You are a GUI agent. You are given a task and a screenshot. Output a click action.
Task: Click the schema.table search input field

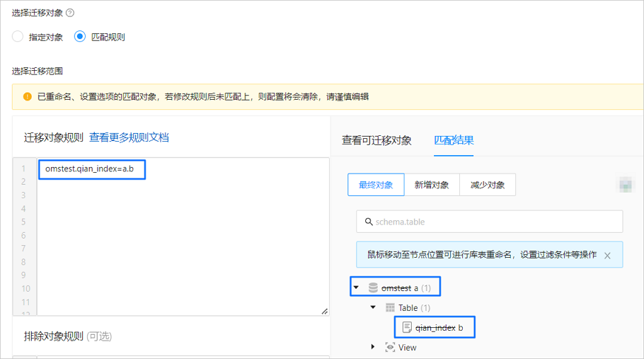tap(490, 222)
